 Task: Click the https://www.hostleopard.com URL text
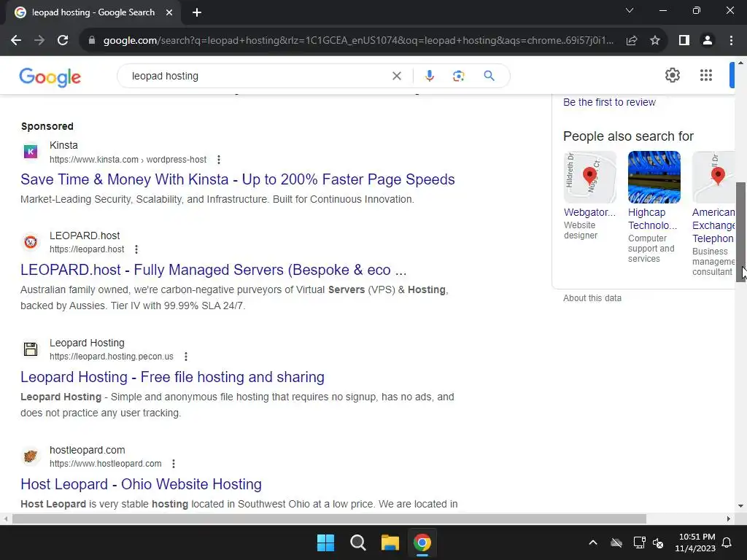tap(105, 463)
